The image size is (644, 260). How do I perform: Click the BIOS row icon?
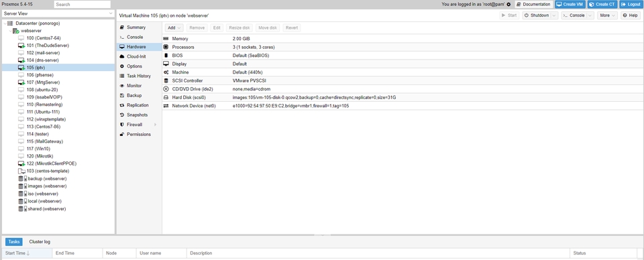pos(166,56)
